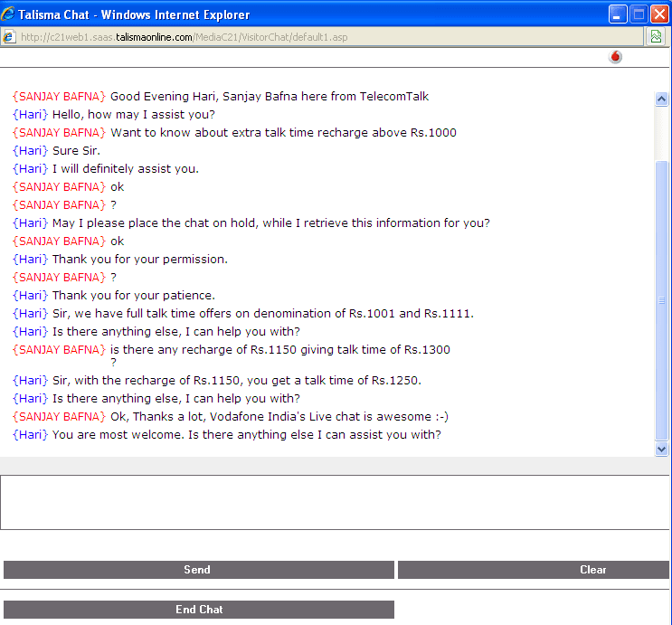672x625 pixels.
Task: Click the URL in the address bar
Action: (x=185, y=37)
